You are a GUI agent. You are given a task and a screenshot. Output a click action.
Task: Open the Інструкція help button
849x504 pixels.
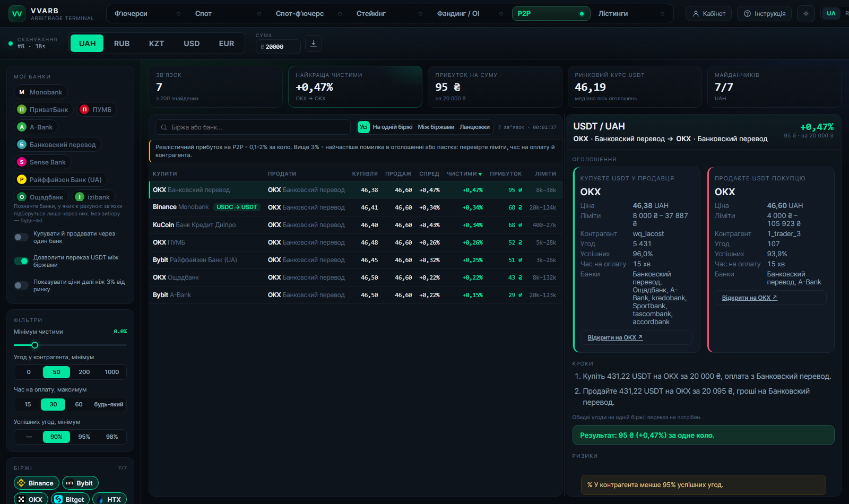click(x=765, y=14)
